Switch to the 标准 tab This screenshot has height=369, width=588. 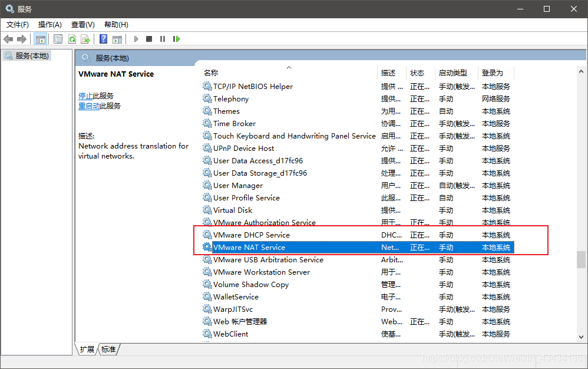[x=109, y=350]
